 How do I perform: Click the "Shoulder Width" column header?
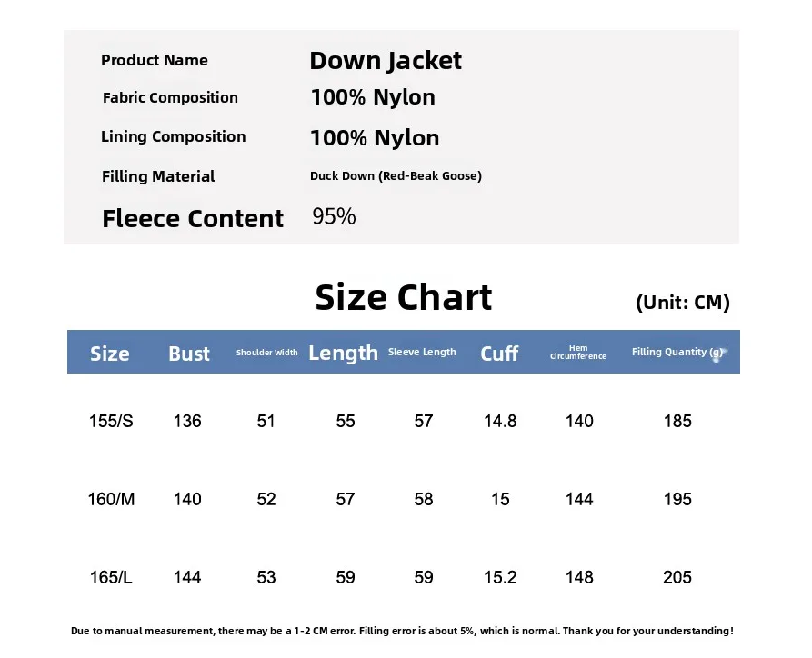266,353
